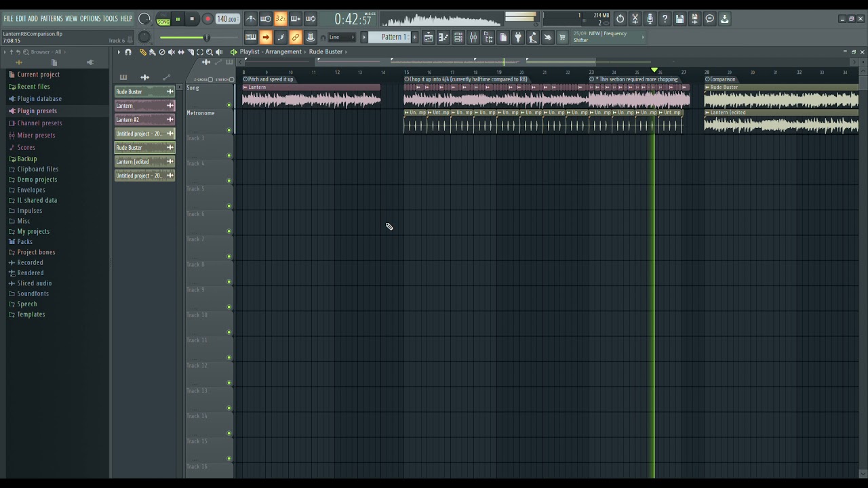Open the help question mark button
The height and width of the screenshot is (488, 868).
665,19
